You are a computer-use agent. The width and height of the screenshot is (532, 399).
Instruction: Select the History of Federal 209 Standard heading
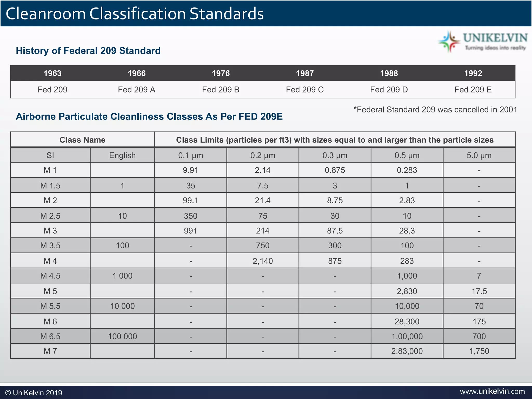coord(88,51)
